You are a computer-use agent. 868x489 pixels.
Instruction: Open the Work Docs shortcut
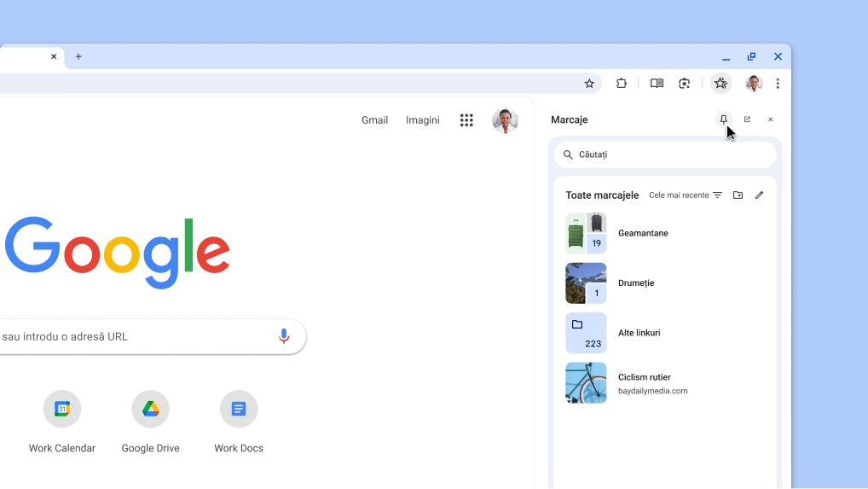pyautogui.click(x=239, y=422)
